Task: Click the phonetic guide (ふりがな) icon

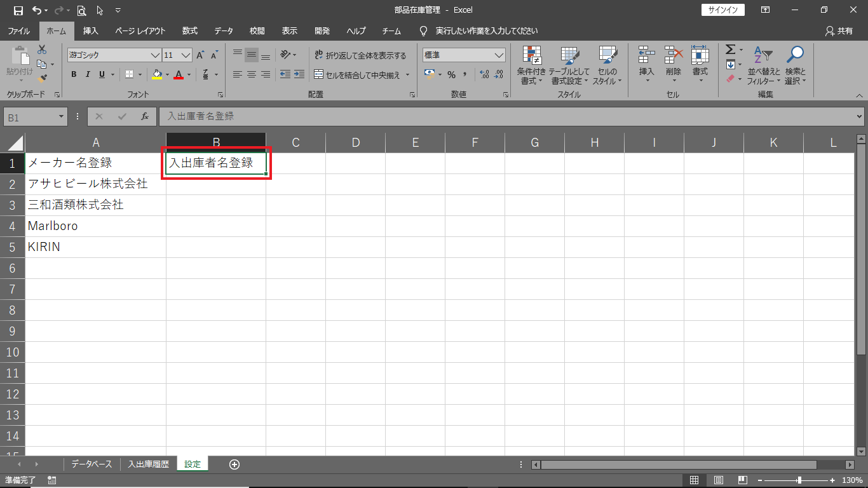Action: (206, 74)
